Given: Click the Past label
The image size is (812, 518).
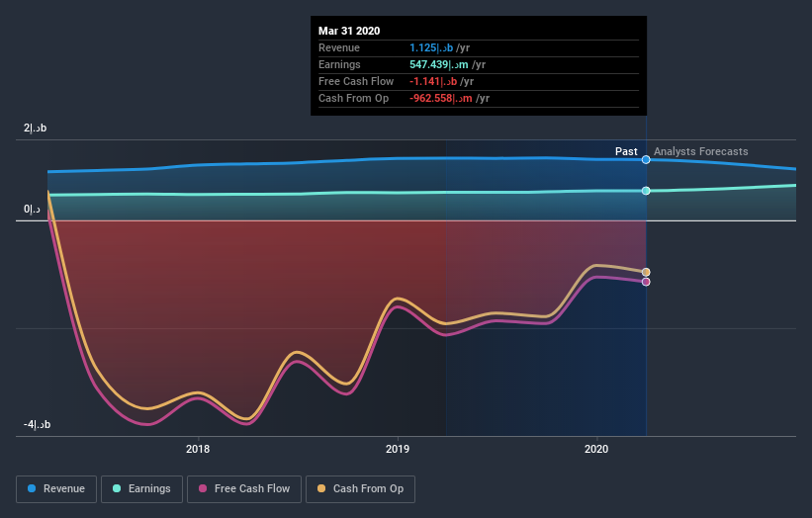Looking at the screenshot, I should point(626,151).
